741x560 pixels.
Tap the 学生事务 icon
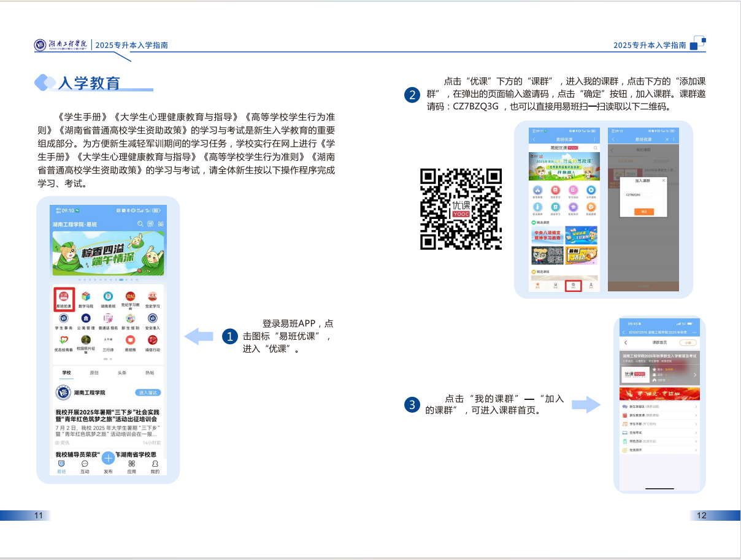pos(64,318)
